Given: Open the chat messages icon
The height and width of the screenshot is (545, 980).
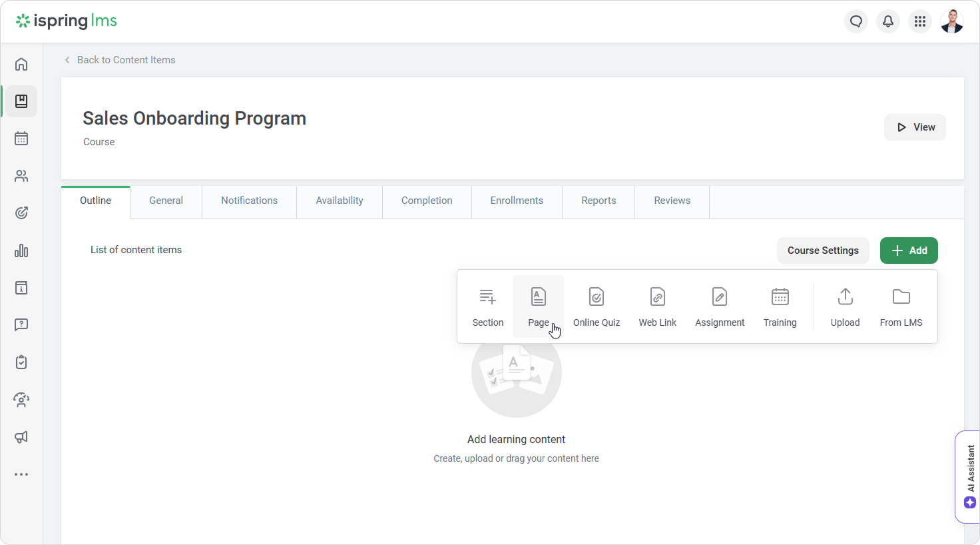Looking at the screenshot, I should pos(856,21).
